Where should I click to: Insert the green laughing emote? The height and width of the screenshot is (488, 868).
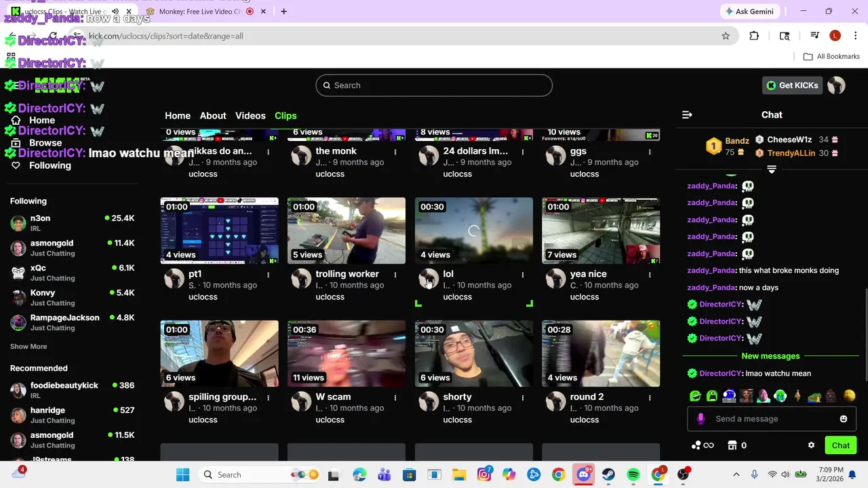pyautogui.click(x=695, y=396)
